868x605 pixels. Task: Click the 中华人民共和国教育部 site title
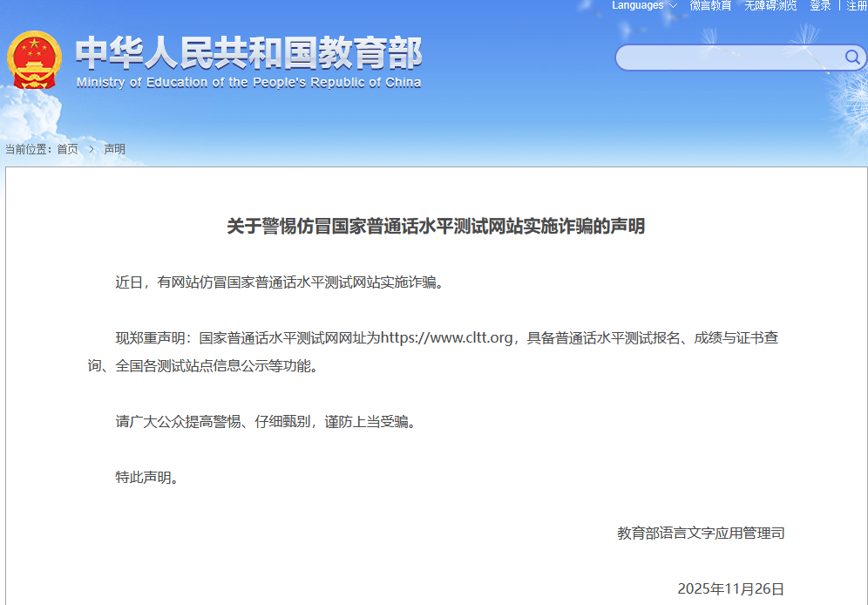[248, 53]
